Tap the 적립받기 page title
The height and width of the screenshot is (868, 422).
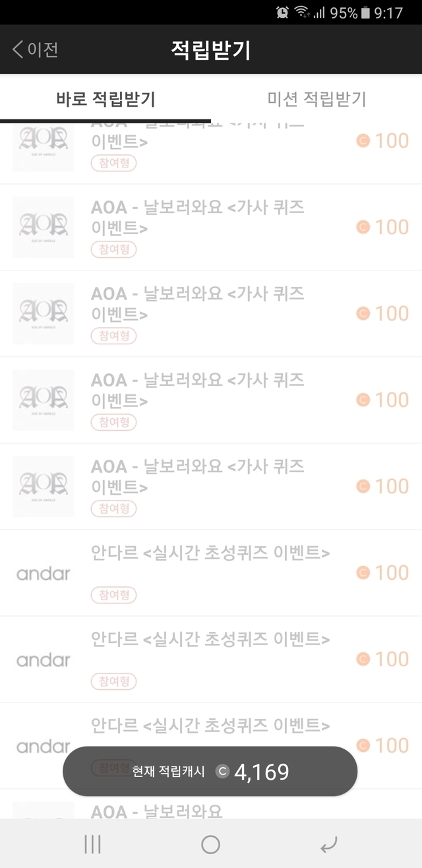pos(211,50)
